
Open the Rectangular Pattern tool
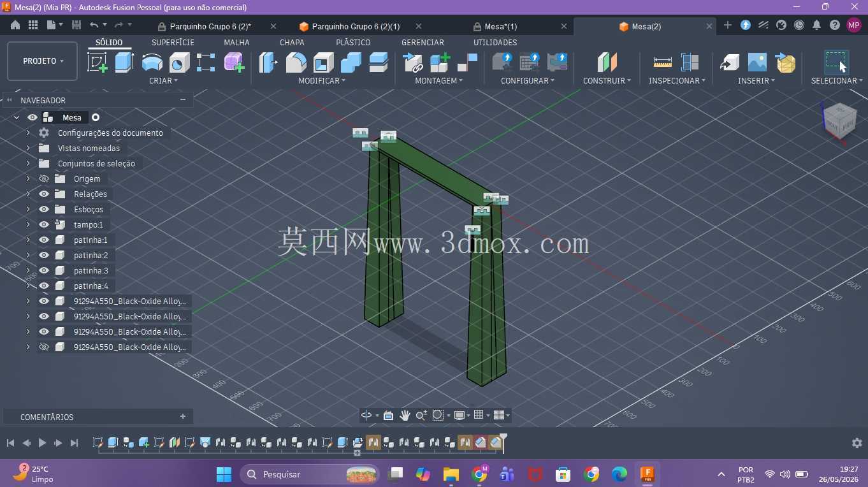tap(206, 62)
